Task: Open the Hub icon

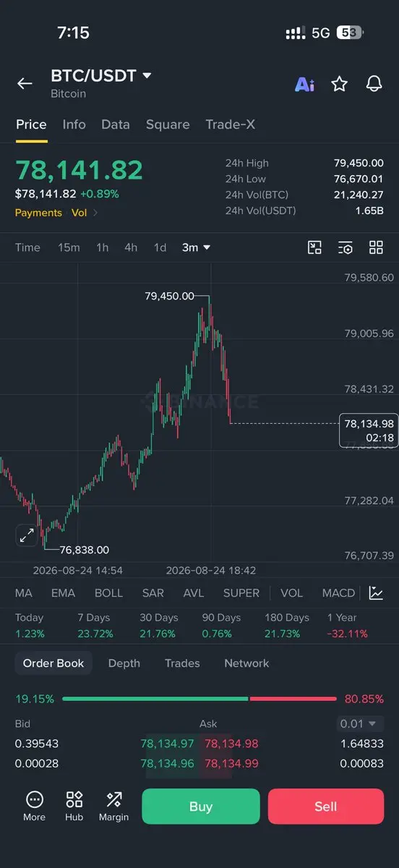Action: (74, 806)
